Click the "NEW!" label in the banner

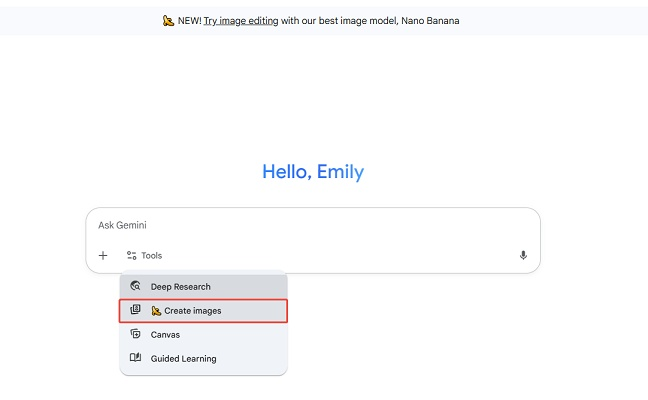coord(188,20)
